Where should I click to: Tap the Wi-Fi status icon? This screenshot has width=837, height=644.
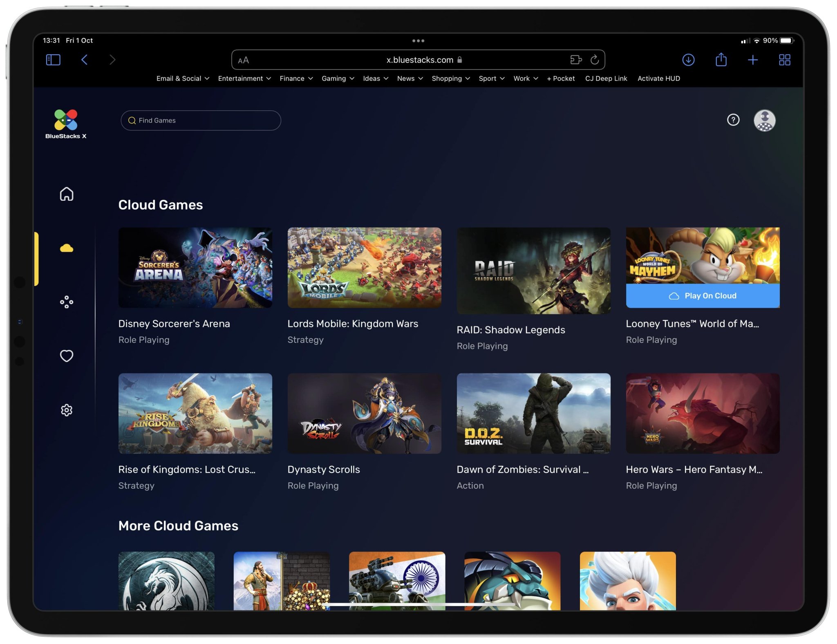click(x=756, y=40)
